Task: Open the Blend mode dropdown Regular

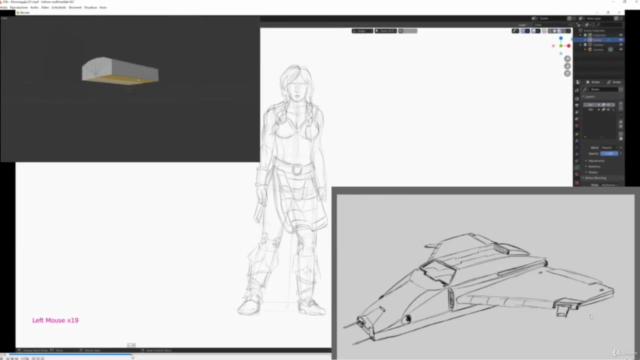Action: 609,148
